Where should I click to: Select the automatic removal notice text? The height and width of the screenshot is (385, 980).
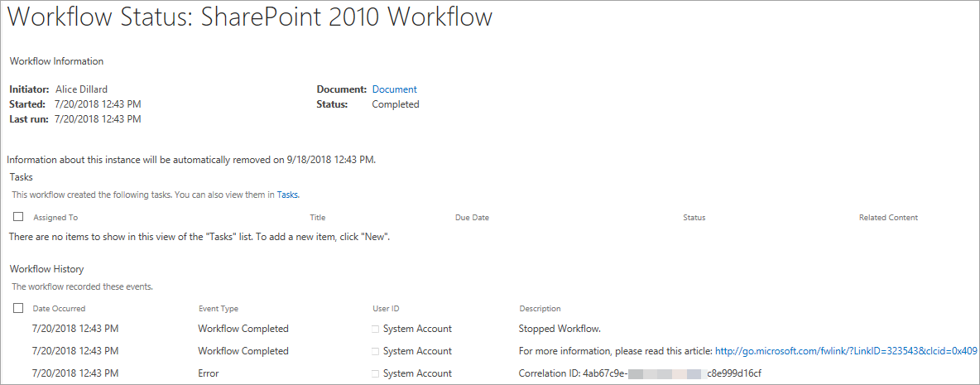pos(191,159)
